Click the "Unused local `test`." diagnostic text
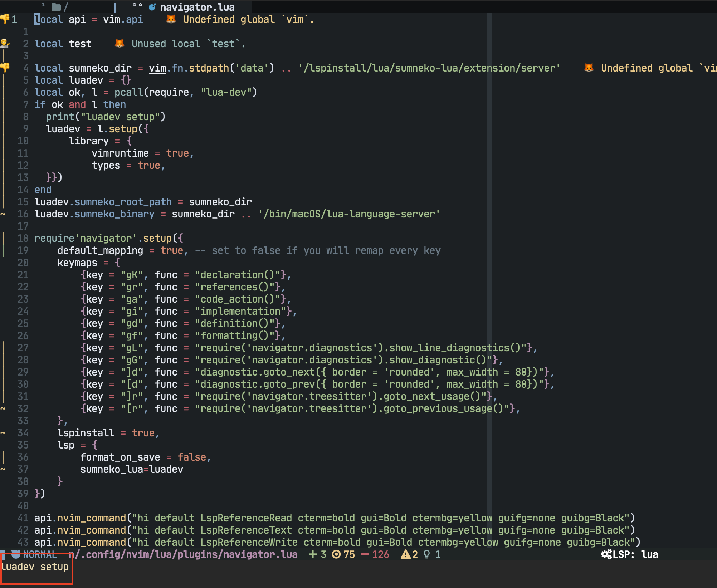This screenshot has width=717, height=588. click(x=189, y=44)
